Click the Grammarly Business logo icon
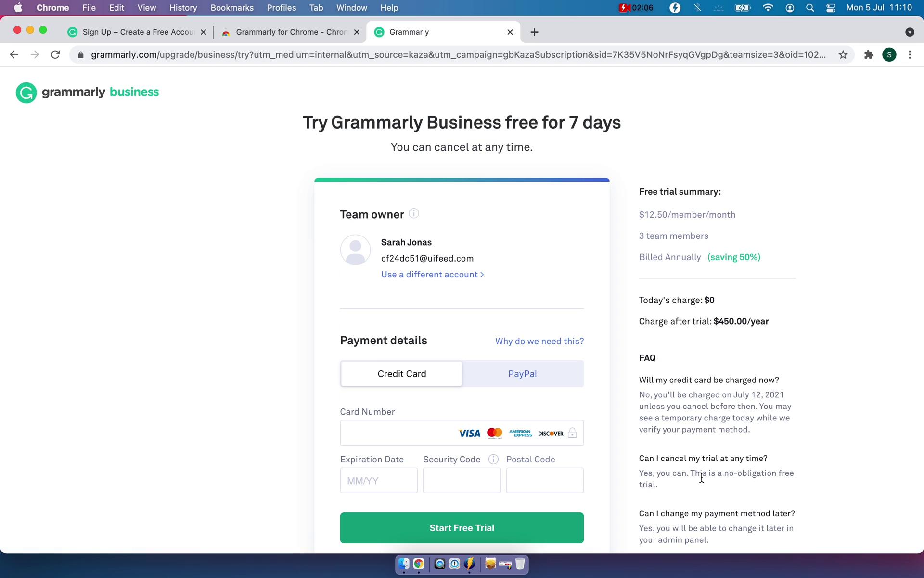 (x=26, y=92)
